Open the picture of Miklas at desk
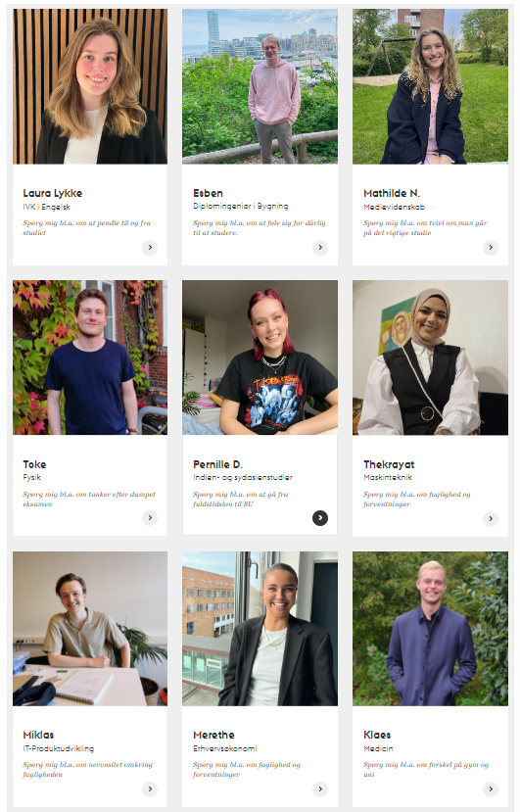This screenshot has height=812, width=520. 90,629
